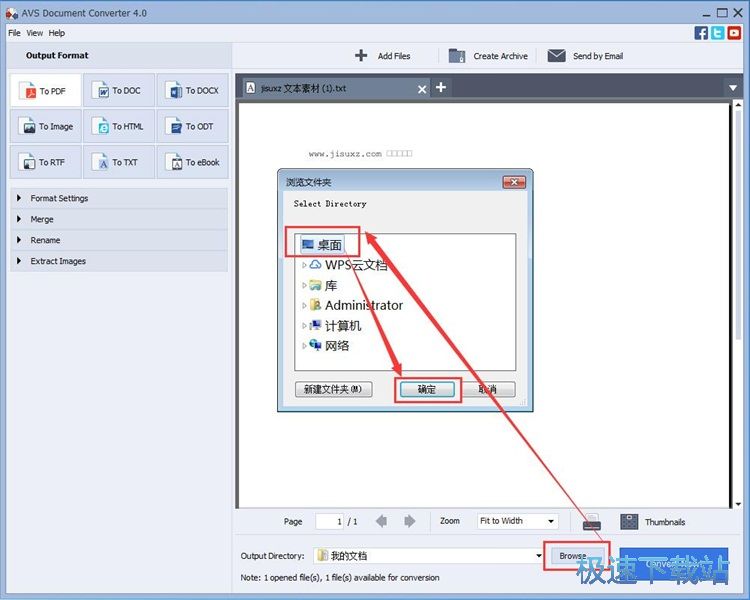Expand the Extract Images section
This screenshot has width=750, height=600.
(119, 261)
